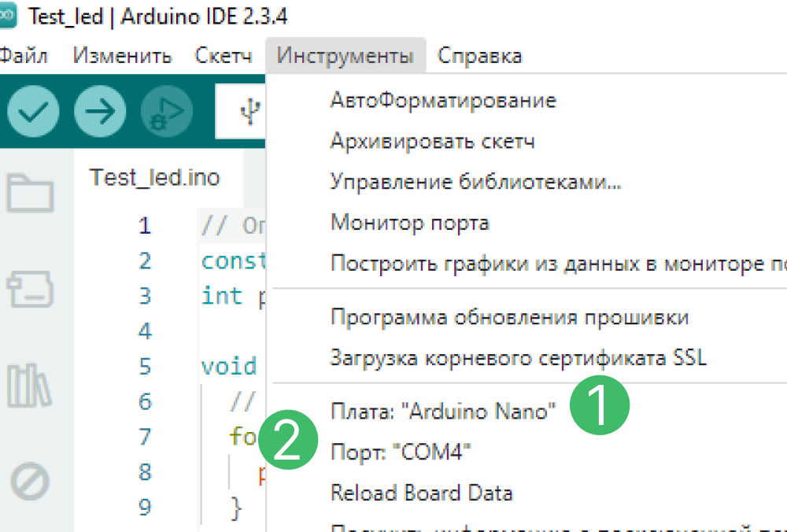Run Программа обновления прошивки
Image resolution: width=787 pixels, height=532 pixels.
point(527,317)
